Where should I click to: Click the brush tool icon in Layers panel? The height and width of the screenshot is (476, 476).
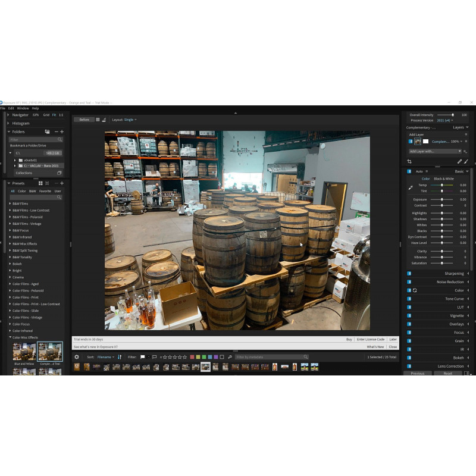coord(466,161)
